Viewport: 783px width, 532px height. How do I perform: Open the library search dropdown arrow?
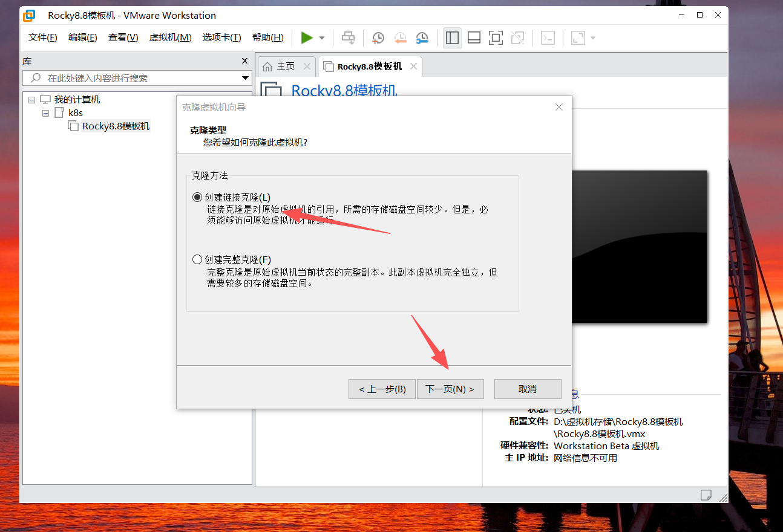pos(245,78)
